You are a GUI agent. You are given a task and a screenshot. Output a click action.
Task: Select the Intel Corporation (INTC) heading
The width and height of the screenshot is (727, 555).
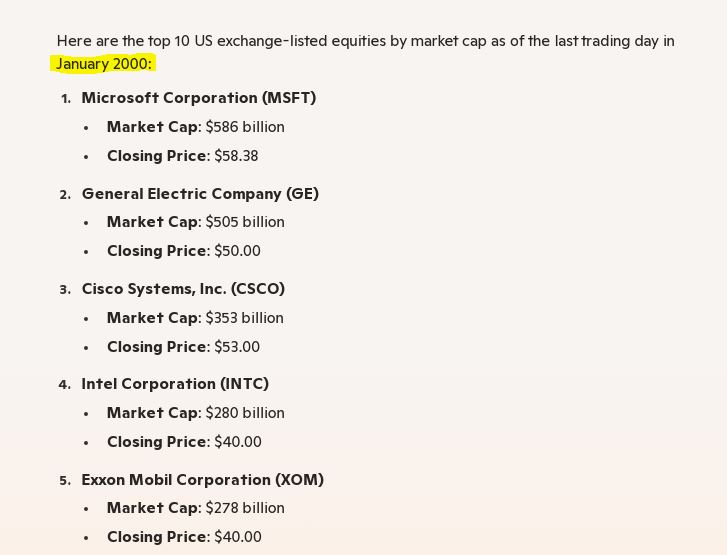coord(175,384)
